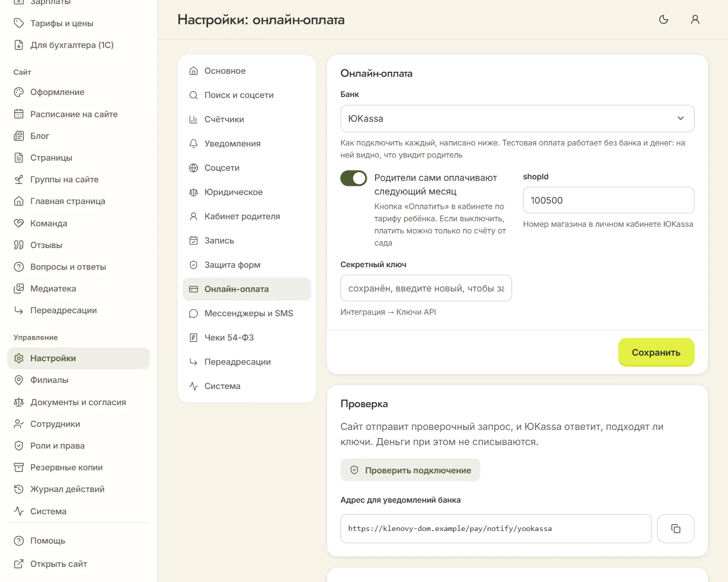Click the calendar icon beside Запись
The height and width of the screenshot is (582, 728).
194,240
